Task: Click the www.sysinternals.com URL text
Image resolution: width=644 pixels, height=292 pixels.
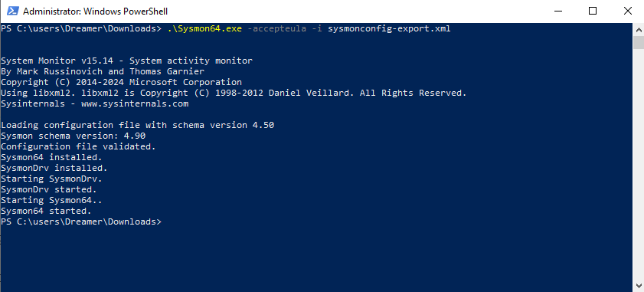Action: click(135, 103)
